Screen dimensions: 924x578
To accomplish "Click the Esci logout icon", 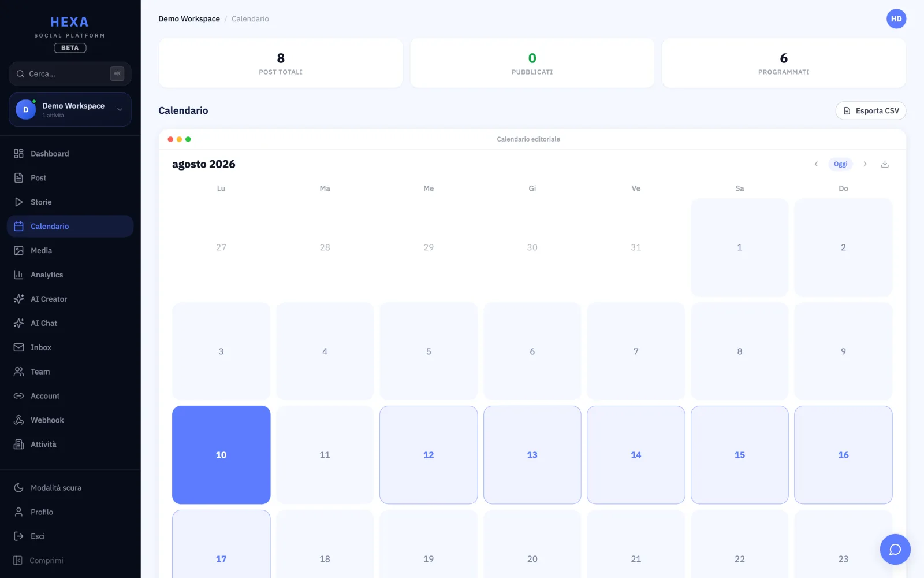I will [x=18, y=536].
